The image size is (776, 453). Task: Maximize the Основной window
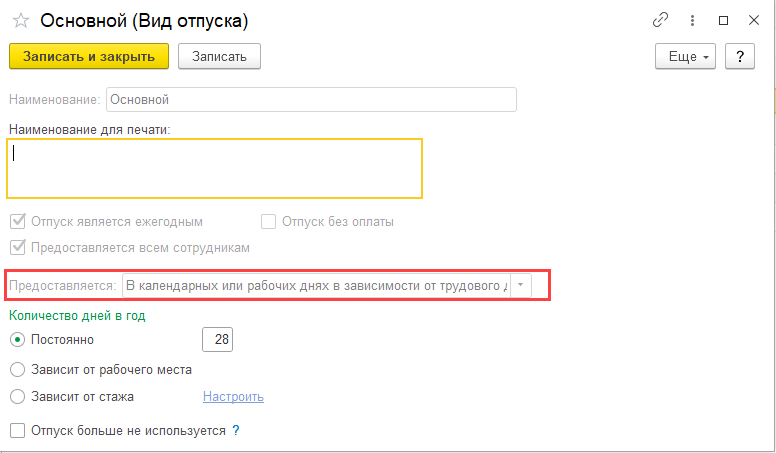pos(723,20)
